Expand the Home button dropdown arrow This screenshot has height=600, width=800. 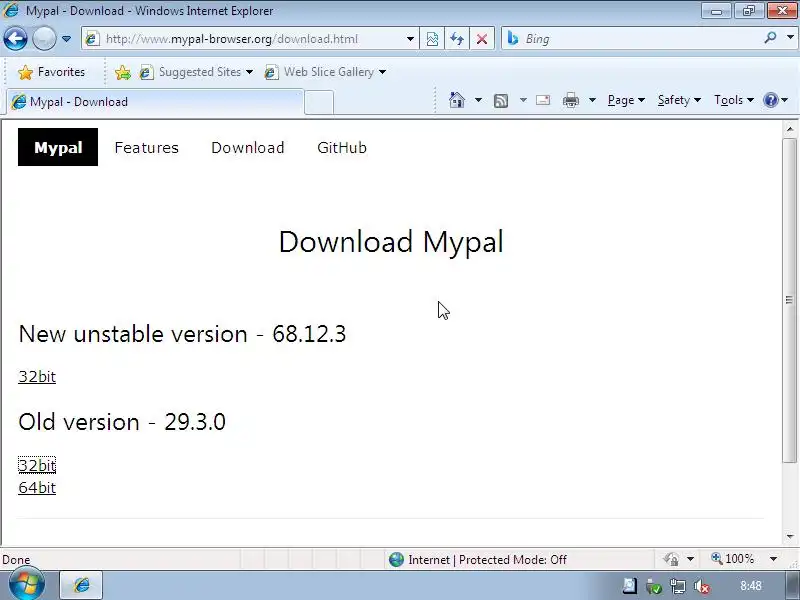478,100
